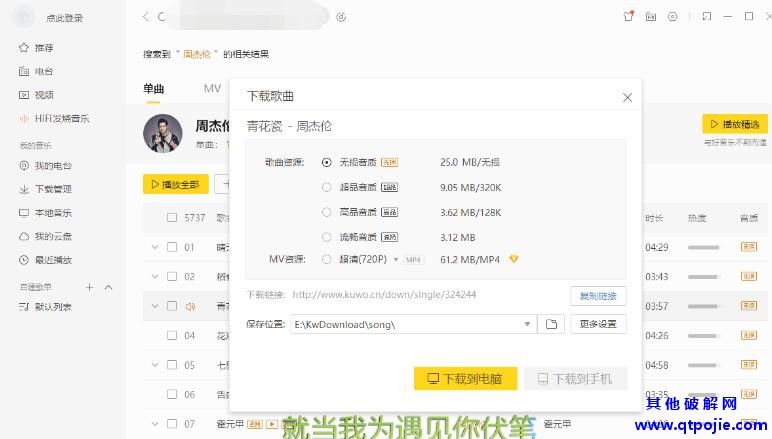Toggle select-all checkbox beside 5737

172,218
